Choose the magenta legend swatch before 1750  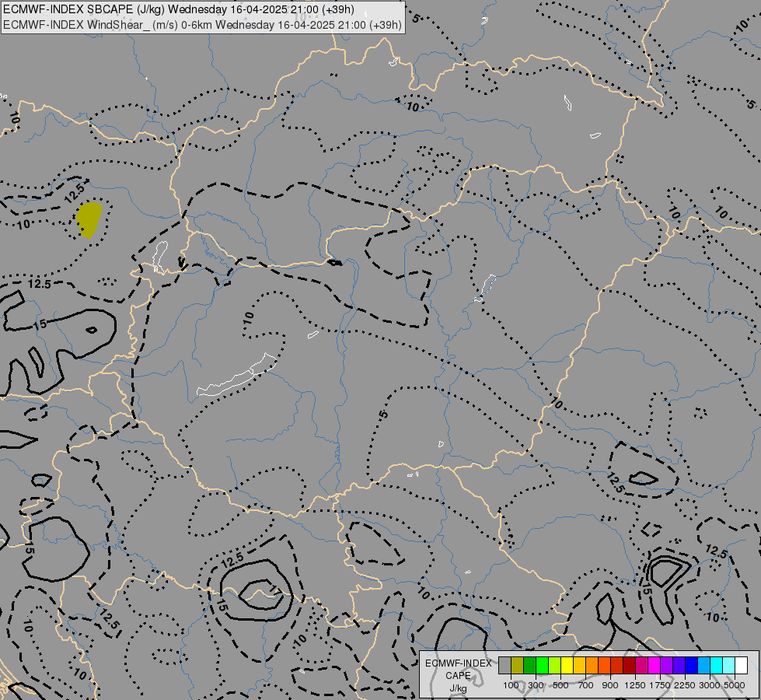pos(655,665)
